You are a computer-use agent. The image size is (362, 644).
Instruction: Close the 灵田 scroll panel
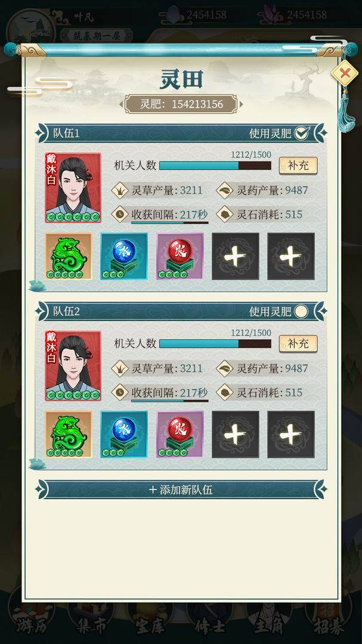coord(345,74)
